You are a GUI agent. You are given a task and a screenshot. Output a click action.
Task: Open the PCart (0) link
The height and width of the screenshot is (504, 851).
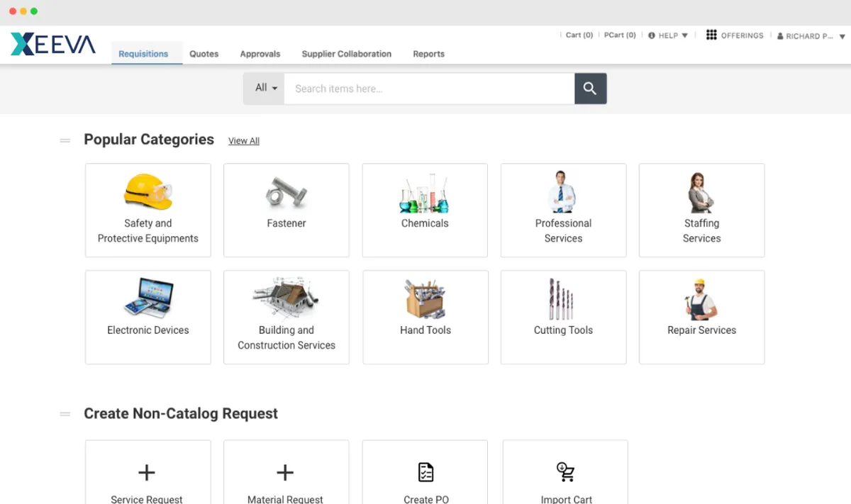click(x=620, y=35)
